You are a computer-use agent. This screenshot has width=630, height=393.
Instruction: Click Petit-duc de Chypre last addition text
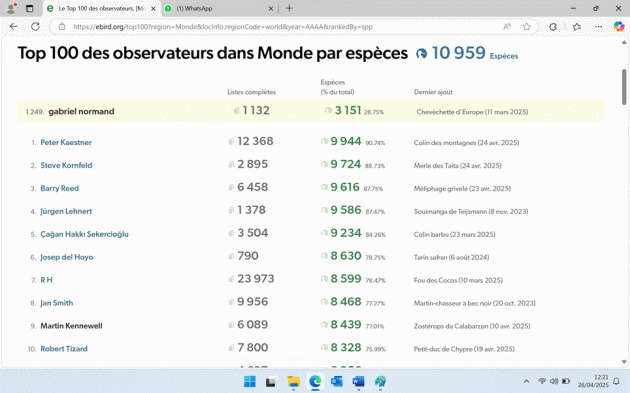tap(464, 349)
